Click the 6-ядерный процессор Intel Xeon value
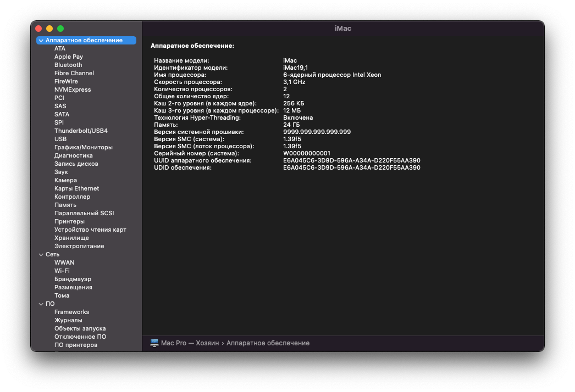Viewport: 575px width, 392px height. tap(332, 75)
